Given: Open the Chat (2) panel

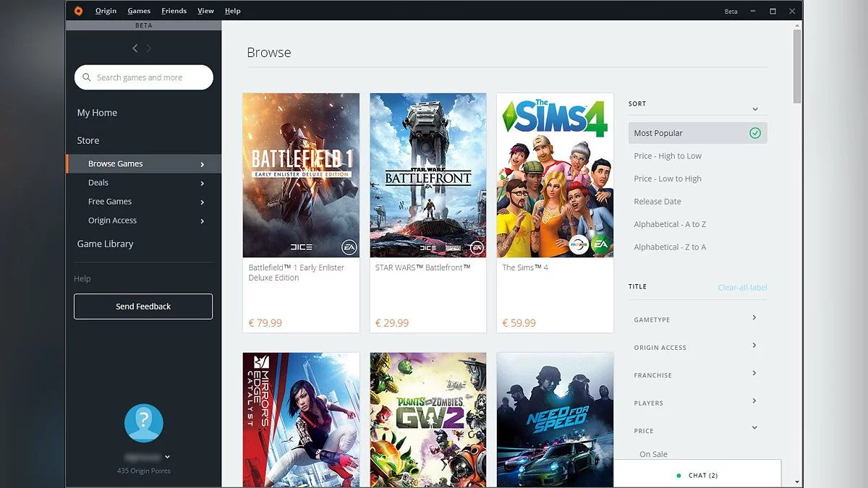Looking at the screenshot, I should tap(697, 474).
